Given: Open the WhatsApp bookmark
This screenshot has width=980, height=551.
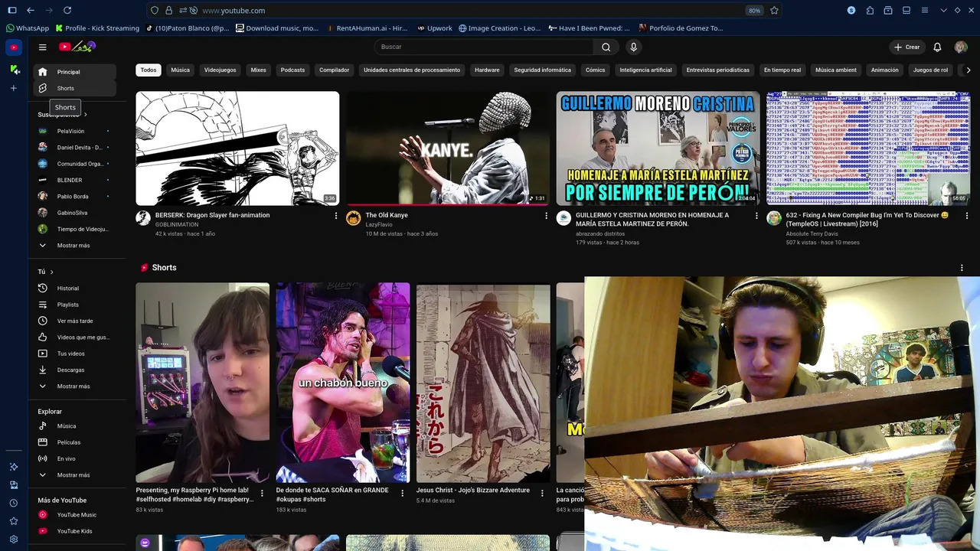Looking at the screenshot, I should coord(27,28).
